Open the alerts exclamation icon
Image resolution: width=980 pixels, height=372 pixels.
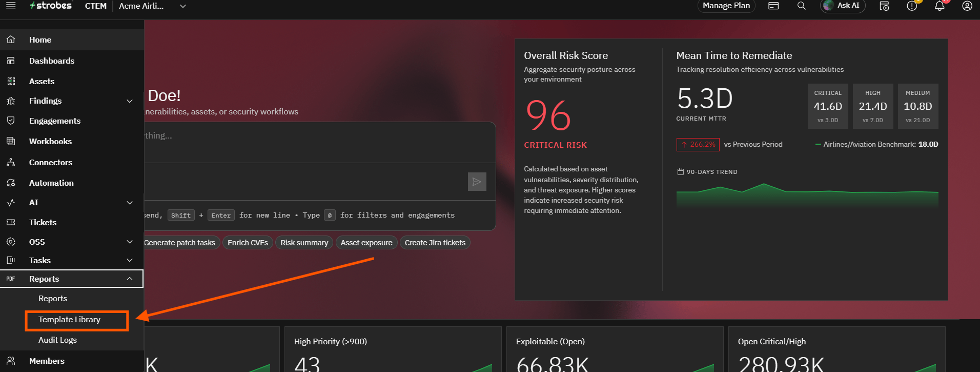[x=912, y=6]
